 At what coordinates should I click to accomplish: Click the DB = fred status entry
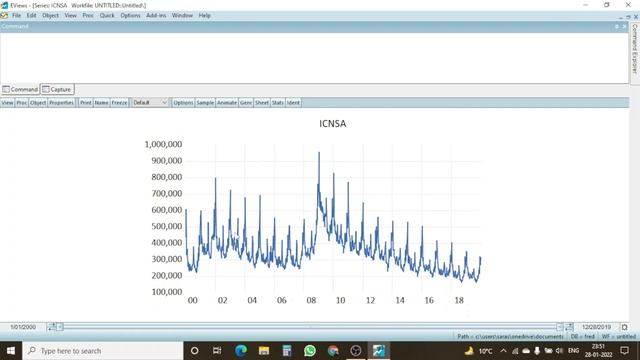pos(582,337)
